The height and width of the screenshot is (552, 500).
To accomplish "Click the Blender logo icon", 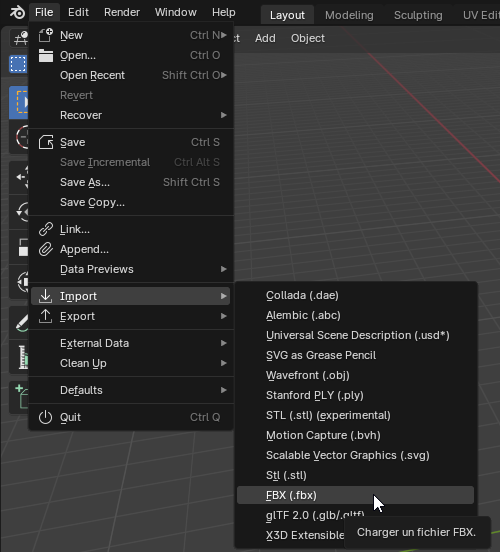I will pos(17,12).
